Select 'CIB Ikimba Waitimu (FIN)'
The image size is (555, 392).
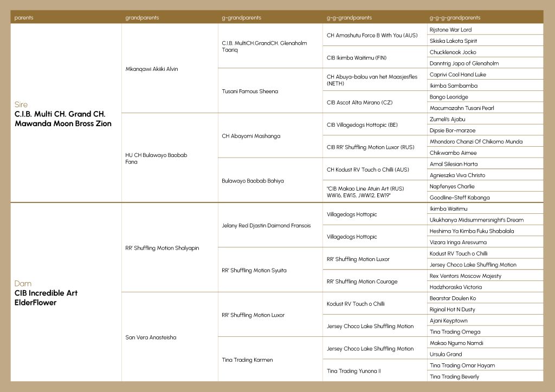[357, 57]
